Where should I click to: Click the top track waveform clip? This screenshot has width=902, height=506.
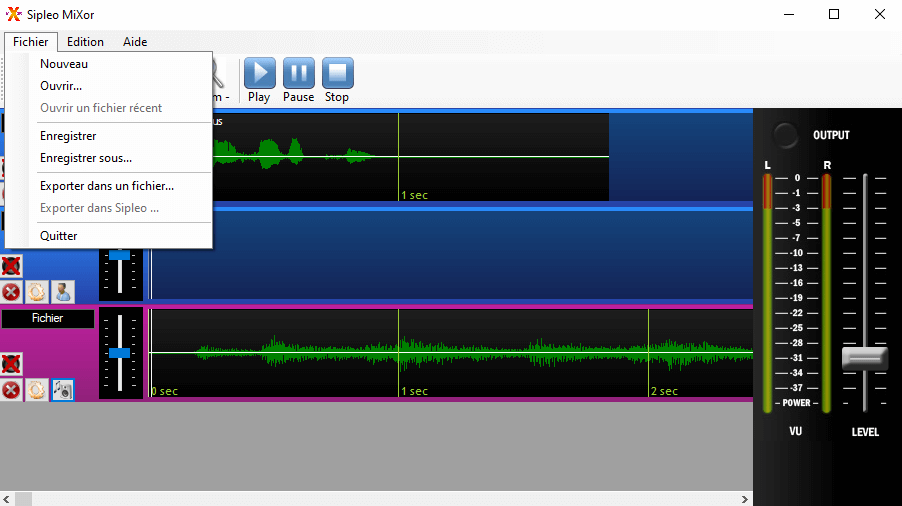click(x=411, y=156)
